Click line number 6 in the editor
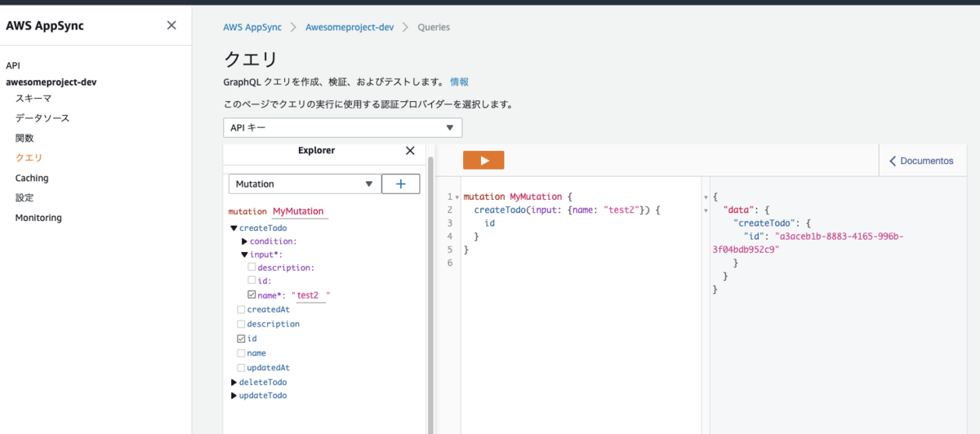 pyautogui.click(x=450, y=263)
